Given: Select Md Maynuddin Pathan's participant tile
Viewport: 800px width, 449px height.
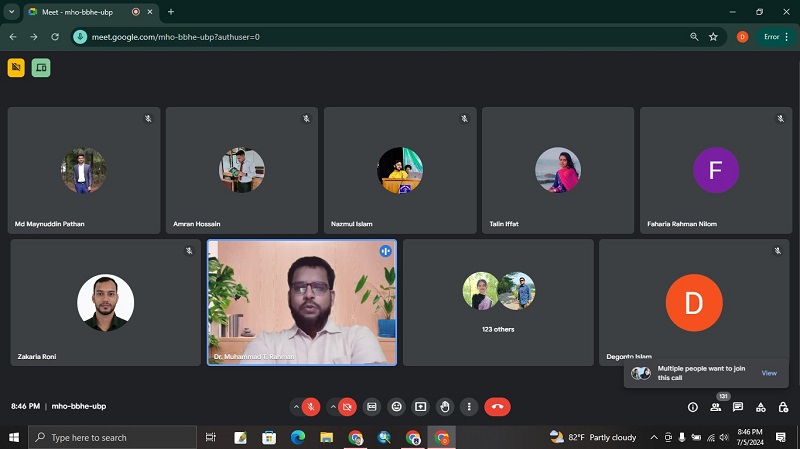Looking at the screenshot, I should [x=84, y=170].
